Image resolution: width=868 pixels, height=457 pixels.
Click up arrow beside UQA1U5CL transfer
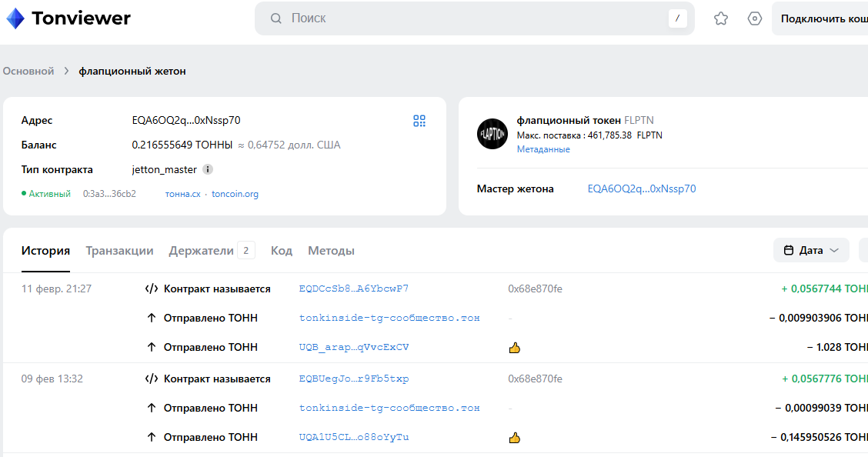coord(151,437)
